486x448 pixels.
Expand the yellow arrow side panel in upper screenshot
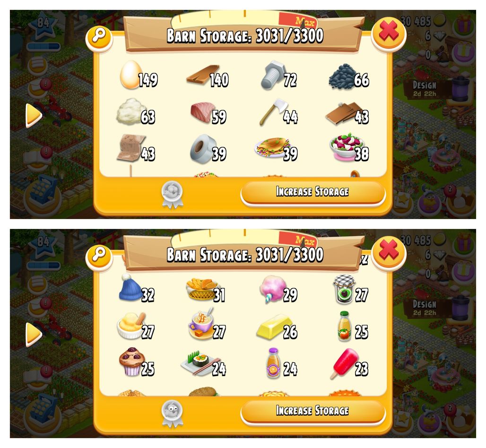pyautogui.click(x=33, y=115)
